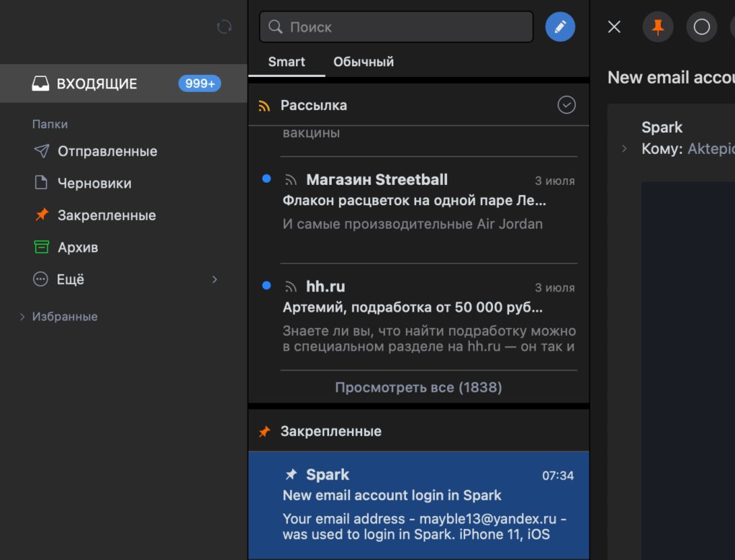Toggle read status via circle icon in header
Viewport: 735px width, 560px height.
click(701, 27)
